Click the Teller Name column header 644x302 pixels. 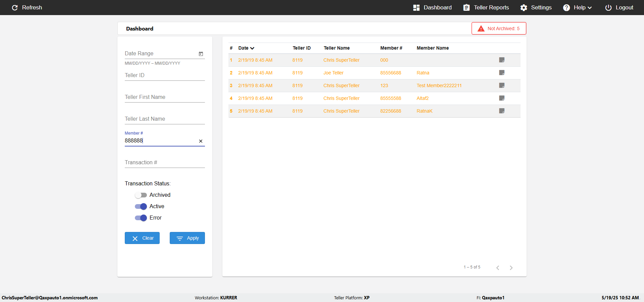(337, 48)
